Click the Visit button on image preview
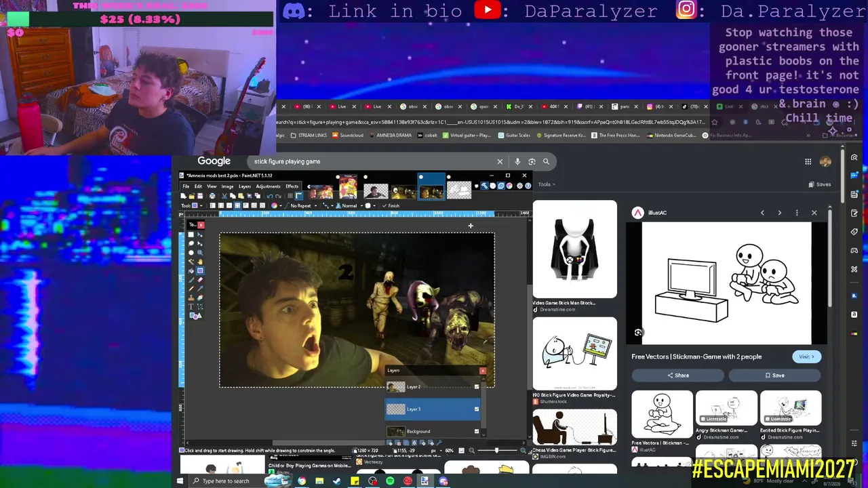Image resolution: width=868 pixels, height=488 pixels. click(806, 357)
